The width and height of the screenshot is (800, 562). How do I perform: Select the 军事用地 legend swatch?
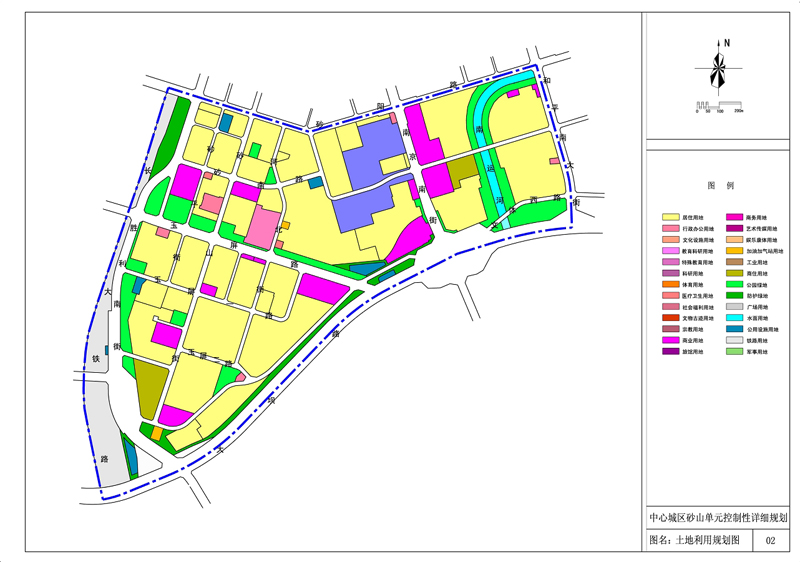pyautogui.click(x=734, y=352)
